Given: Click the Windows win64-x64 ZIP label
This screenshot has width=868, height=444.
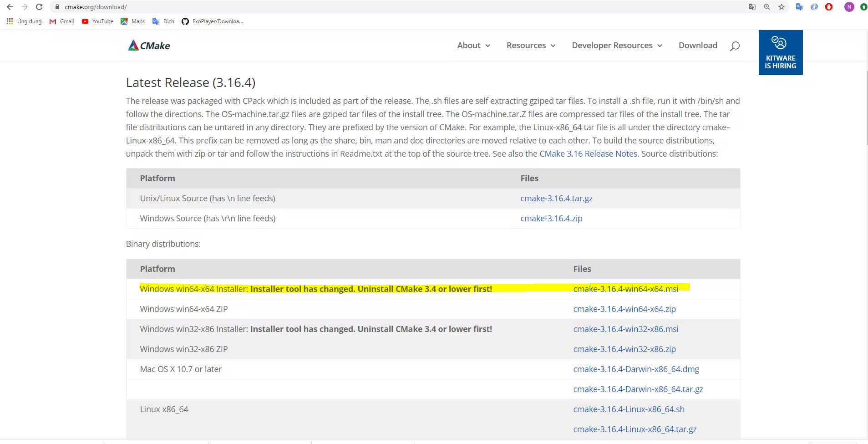Looking at the screenshot, I should tap(184, 309).
